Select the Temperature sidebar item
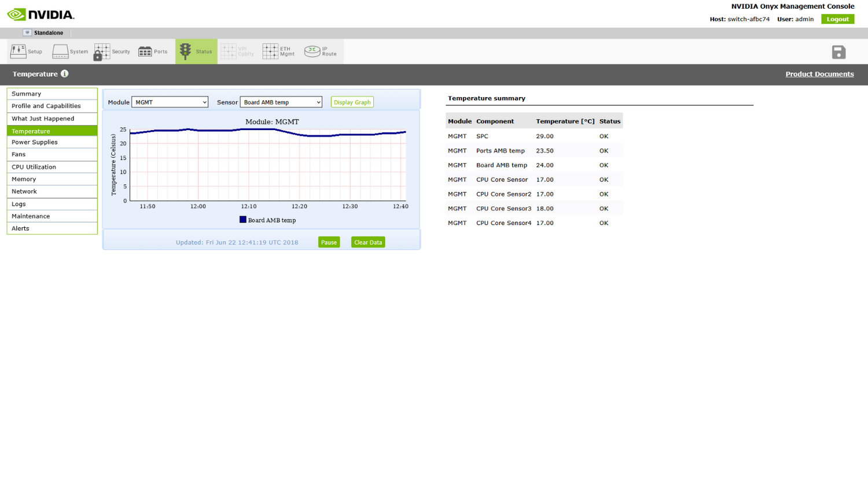The height and width of the screenshot is (488, 868). coord(52,131)
